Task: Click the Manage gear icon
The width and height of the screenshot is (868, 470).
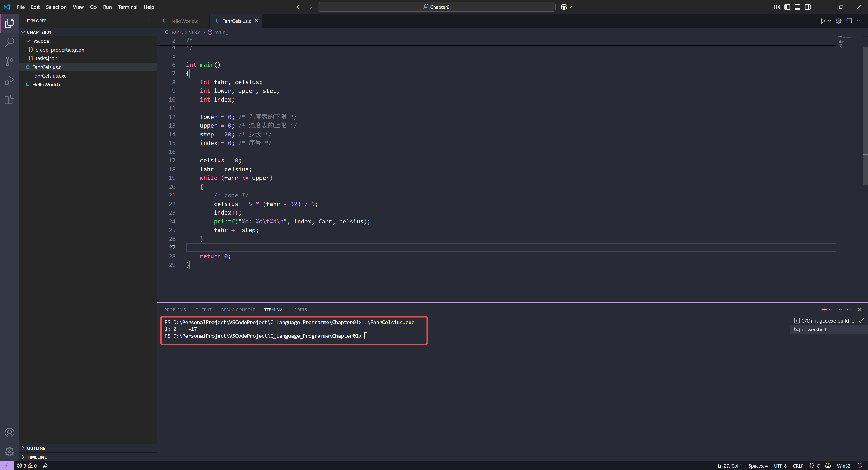Action: [9, 451]
